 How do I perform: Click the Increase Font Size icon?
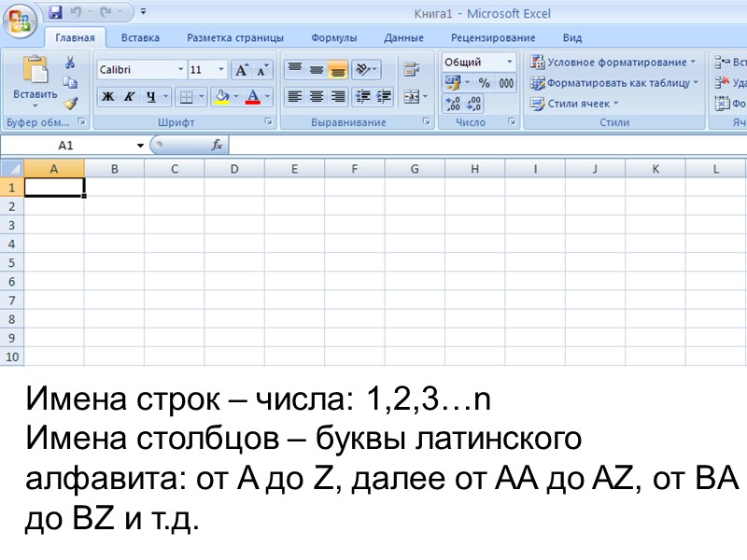(241, 69)
